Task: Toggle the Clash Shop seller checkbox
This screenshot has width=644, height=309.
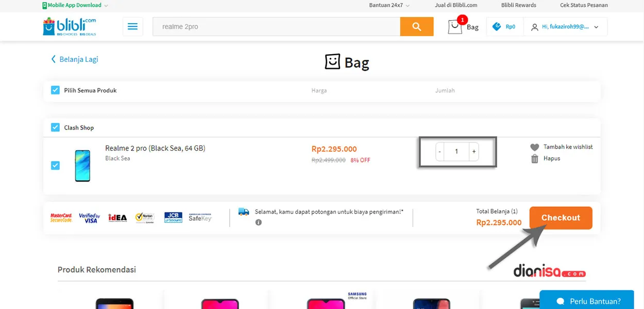Action: click(55, 127)
